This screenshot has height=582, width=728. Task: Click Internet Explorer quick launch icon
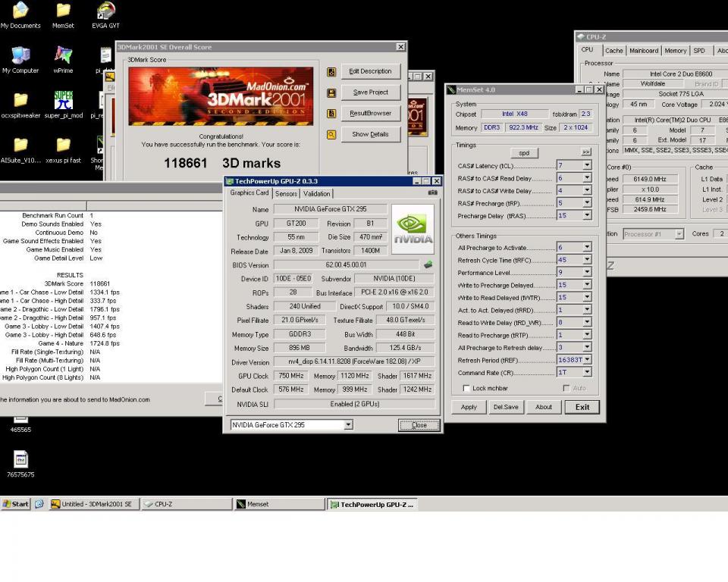click(39, 504)
